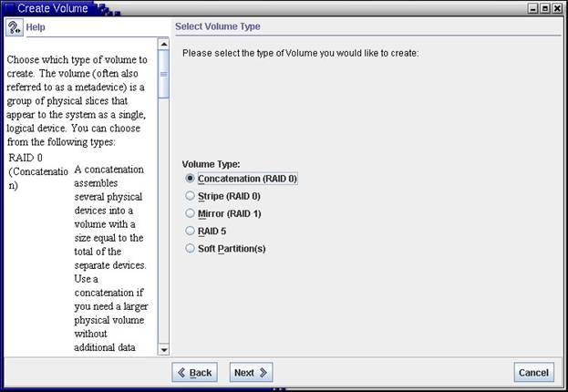Minimize the Create Volume window
568x392 pixels.
tap(532, 8)
